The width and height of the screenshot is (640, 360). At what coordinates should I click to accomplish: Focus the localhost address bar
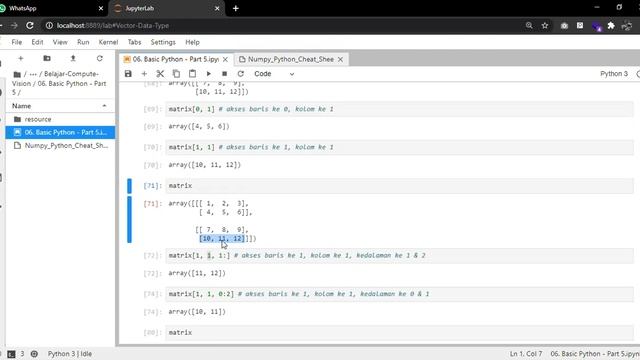point(282,25)
